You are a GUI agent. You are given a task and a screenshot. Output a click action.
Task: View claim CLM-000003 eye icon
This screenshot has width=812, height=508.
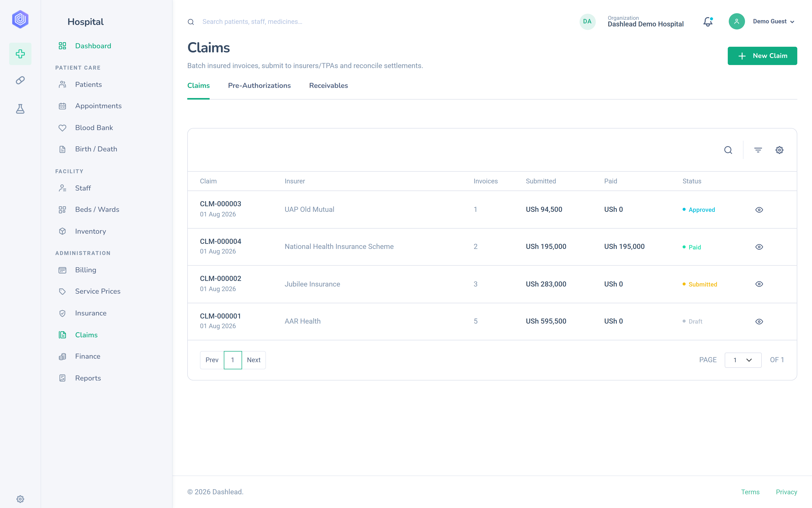pos(759,210)
